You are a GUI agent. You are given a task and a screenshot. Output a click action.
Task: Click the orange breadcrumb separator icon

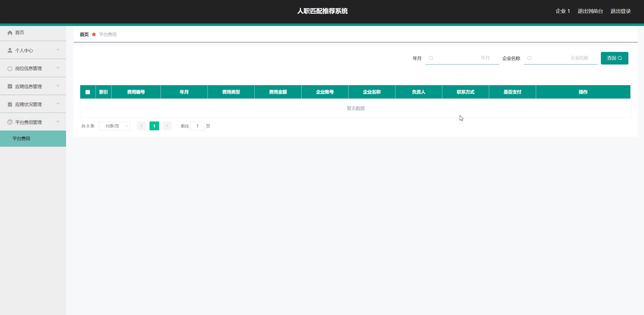(x=94, y=35)
